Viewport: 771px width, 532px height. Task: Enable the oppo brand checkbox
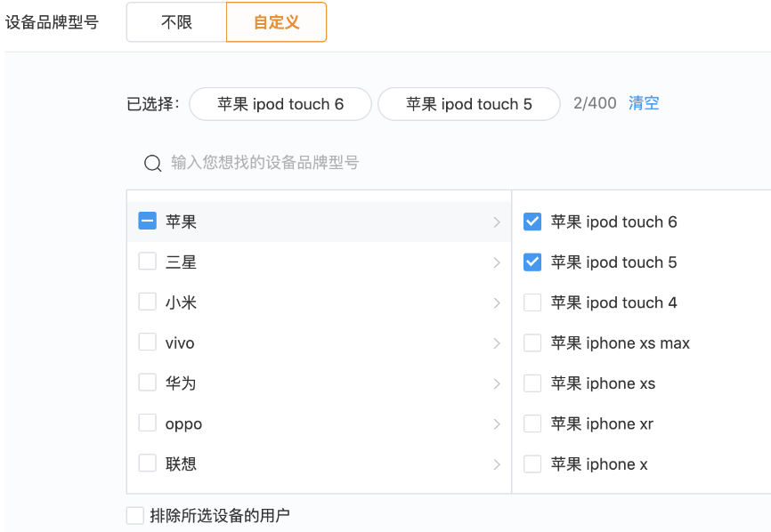pyautogui.click(x=147, y=423)
